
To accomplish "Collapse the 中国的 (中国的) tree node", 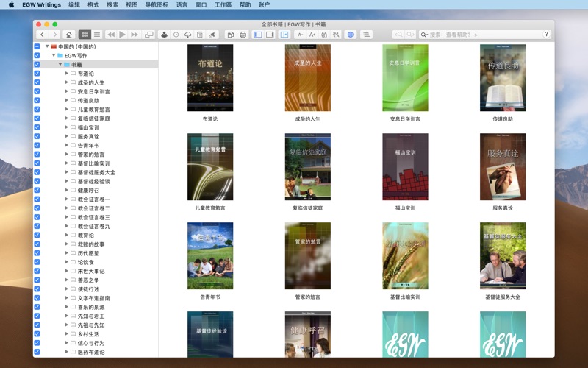I will coord(47,46).
